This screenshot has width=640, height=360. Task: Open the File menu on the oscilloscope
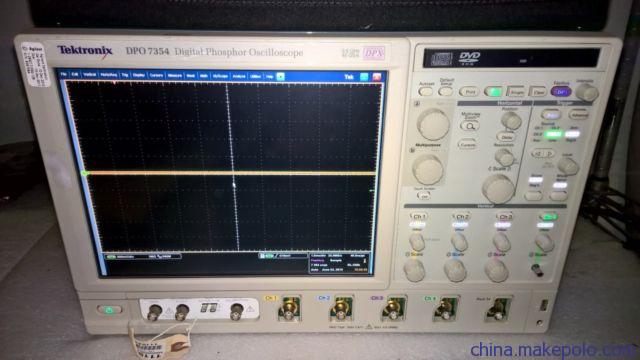[x=64, y=75]
